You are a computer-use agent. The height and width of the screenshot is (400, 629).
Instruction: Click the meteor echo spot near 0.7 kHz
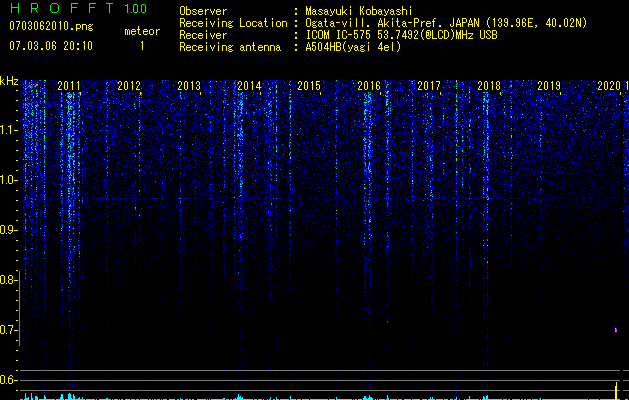tap(616, 330)
